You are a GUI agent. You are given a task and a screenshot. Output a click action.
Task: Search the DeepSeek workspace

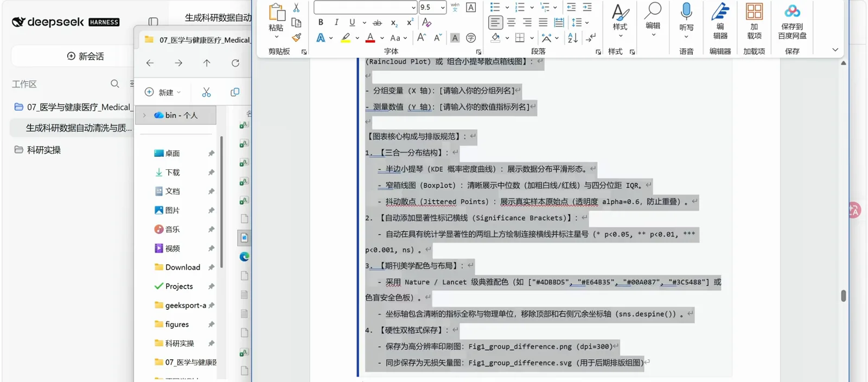pyautogui.click(x=115, y=84)
